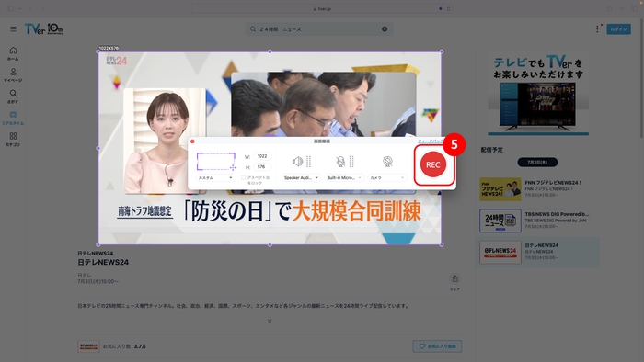Open the カメラ camera dropdown

pos(386,177)
